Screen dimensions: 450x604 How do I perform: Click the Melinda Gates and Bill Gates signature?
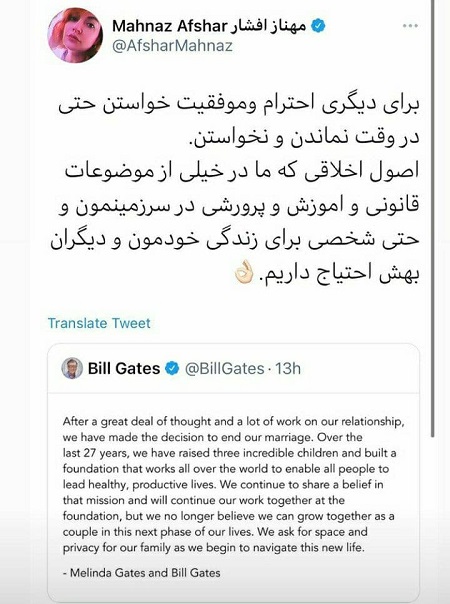[x=141, y=573]
